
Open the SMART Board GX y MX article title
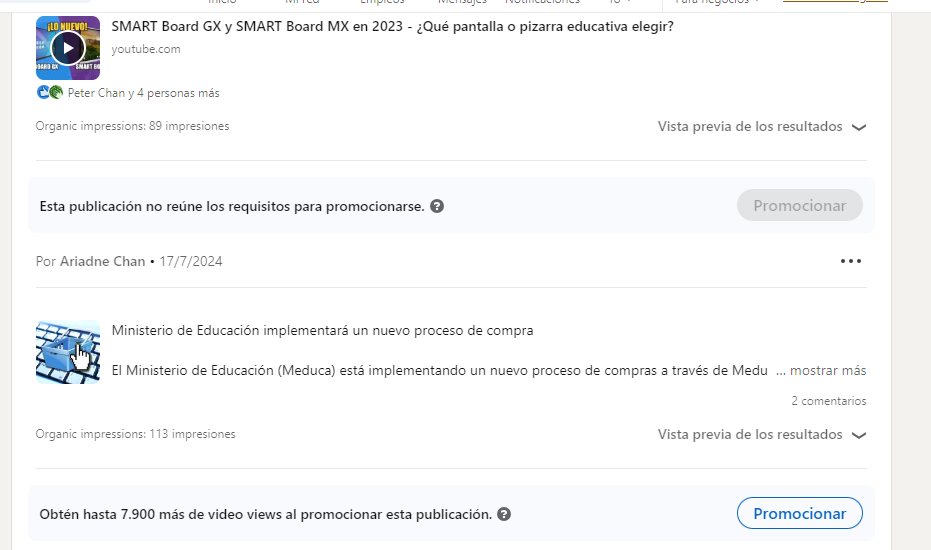(392, 27)
